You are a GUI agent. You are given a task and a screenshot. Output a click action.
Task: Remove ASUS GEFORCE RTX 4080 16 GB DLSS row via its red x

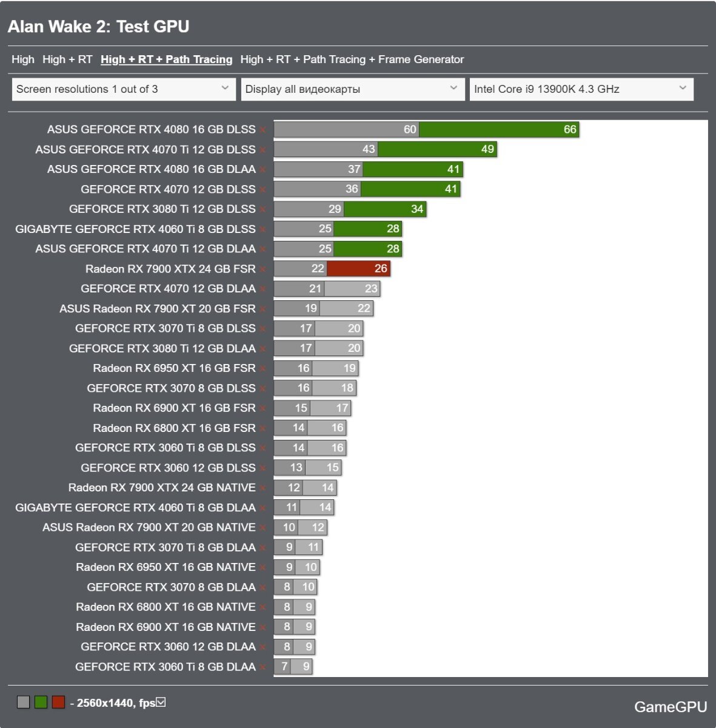tap(263, 130)
